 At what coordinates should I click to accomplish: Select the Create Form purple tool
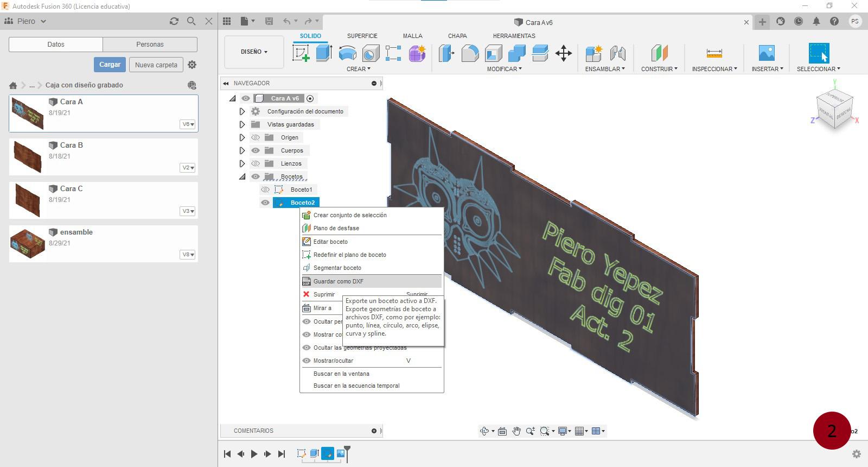[x=417, y=53]
